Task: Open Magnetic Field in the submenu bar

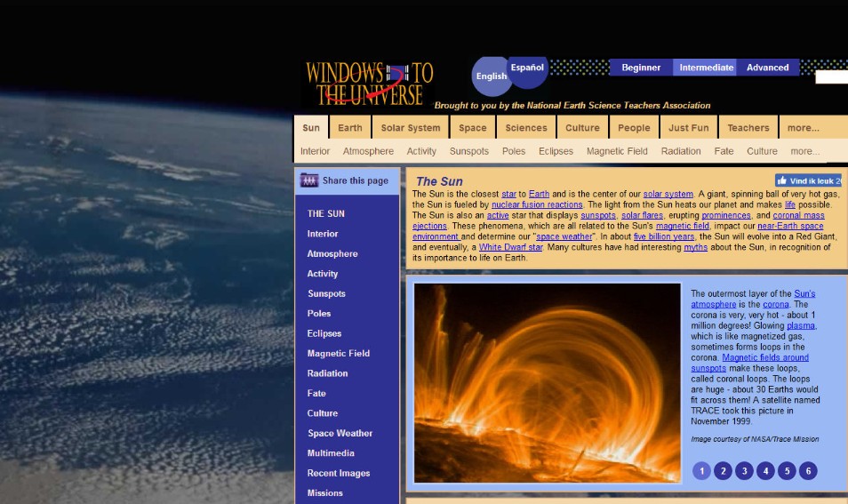Action: [x=617, y=151]
